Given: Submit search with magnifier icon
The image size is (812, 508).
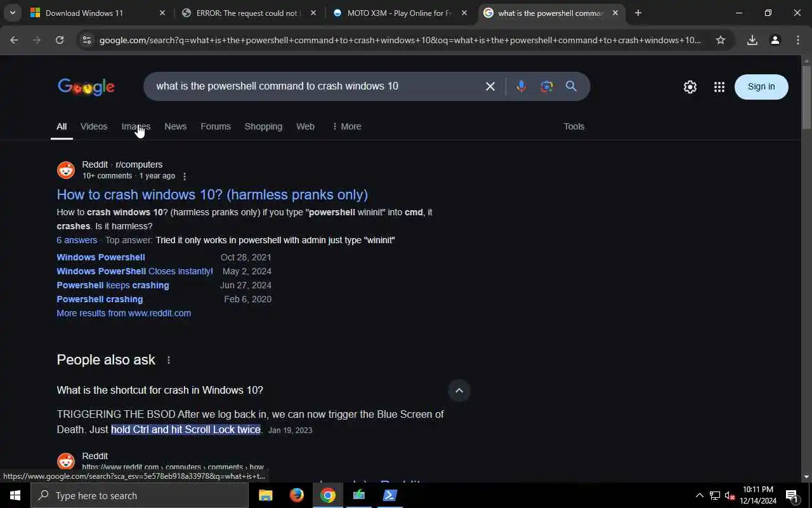Looking at the screenshot, I should pyautogui.click(x=571, y=86).
